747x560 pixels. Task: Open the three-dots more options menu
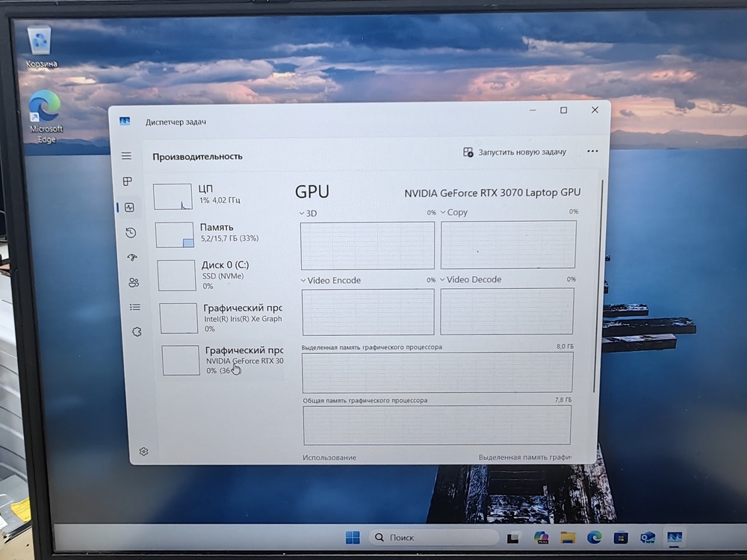click(x=592, y=152)
